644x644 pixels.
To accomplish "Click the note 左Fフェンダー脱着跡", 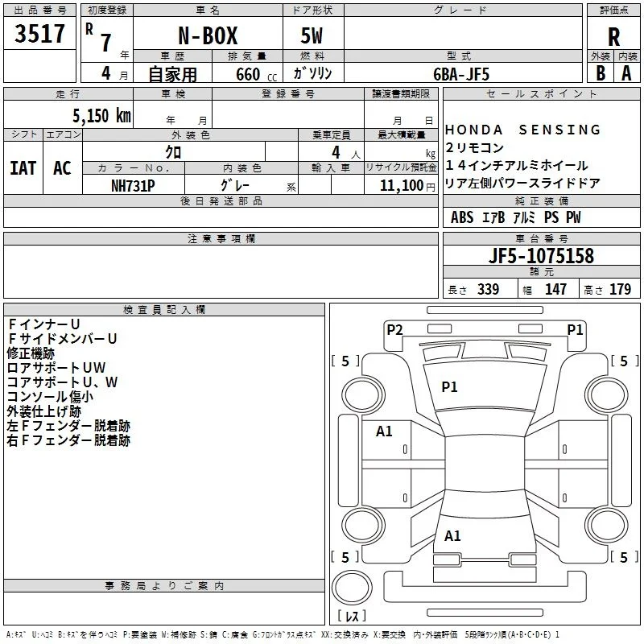I will 68,426.
